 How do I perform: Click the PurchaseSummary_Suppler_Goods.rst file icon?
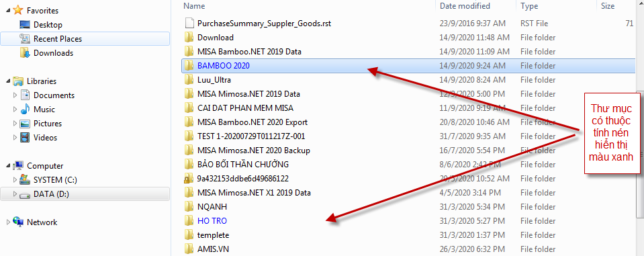pyautogui.click(x=189, y=24)
